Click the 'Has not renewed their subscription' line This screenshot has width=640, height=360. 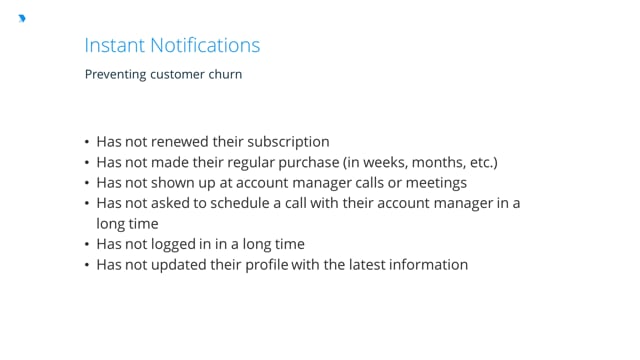(213, 142)
